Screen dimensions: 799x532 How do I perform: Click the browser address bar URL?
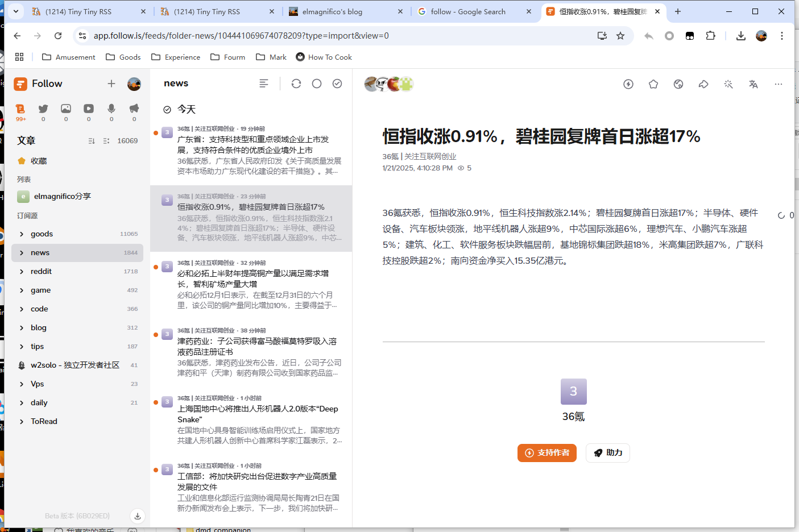[x=241, y=36]
